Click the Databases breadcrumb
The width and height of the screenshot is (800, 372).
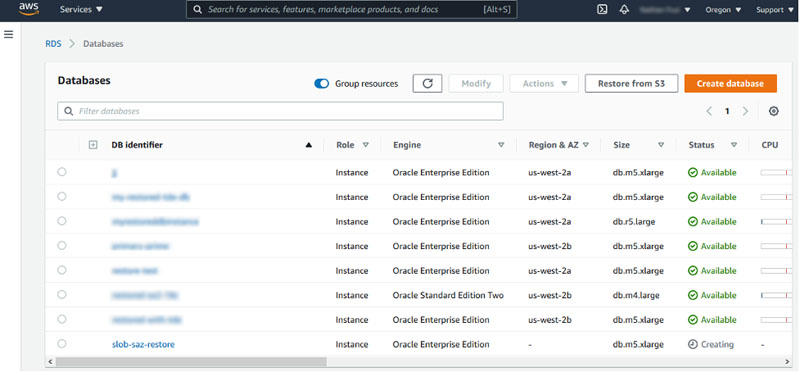(103, 44)
